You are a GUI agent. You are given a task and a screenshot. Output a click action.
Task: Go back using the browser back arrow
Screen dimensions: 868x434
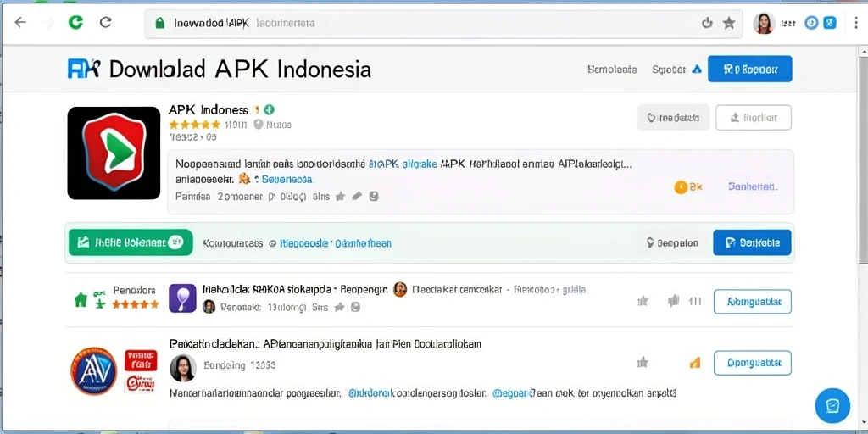(x=20, y=23)
